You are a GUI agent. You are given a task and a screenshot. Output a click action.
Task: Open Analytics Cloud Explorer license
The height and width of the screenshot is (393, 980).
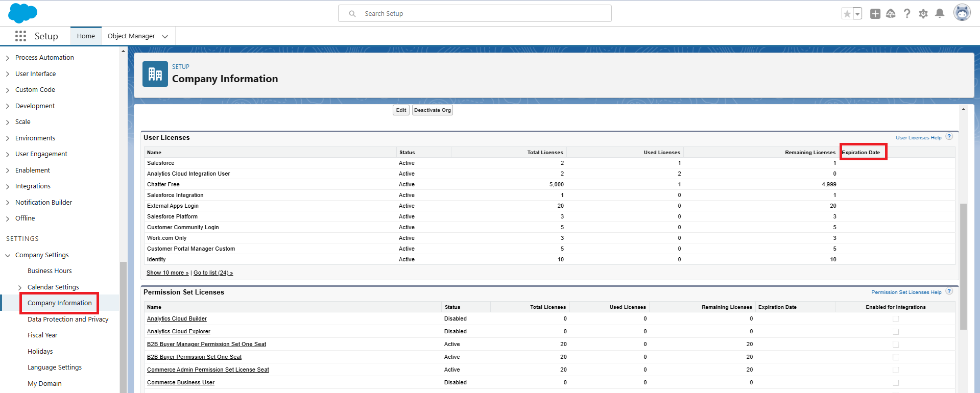(179, 331)
